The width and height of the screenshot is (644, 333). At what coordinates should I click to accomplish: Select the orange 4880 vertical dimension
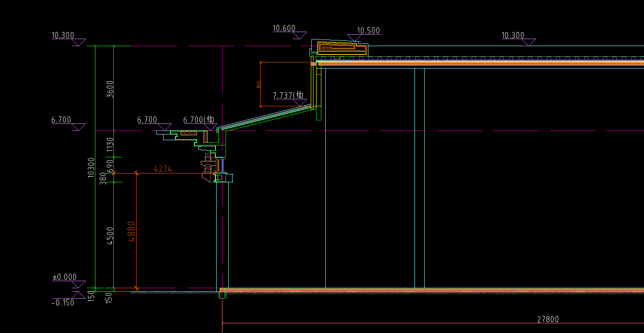[x=131, y=232]
